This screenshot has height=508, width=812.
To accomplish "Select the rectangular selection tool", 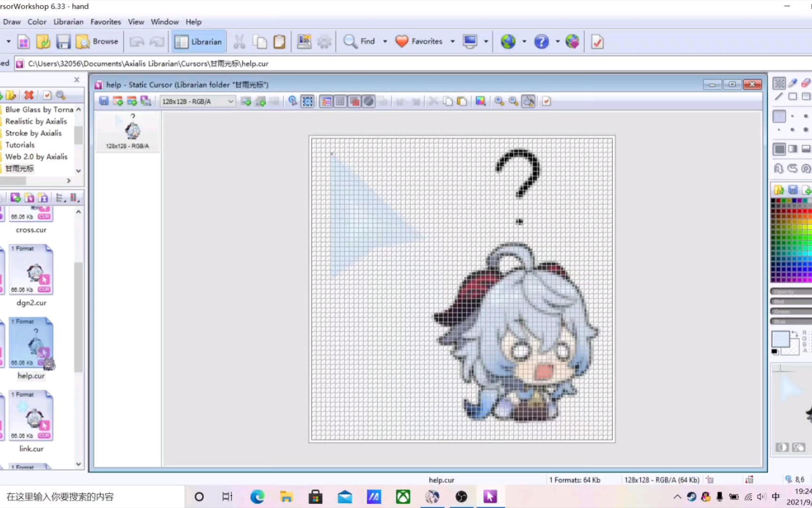I will [x=779, y=83].
